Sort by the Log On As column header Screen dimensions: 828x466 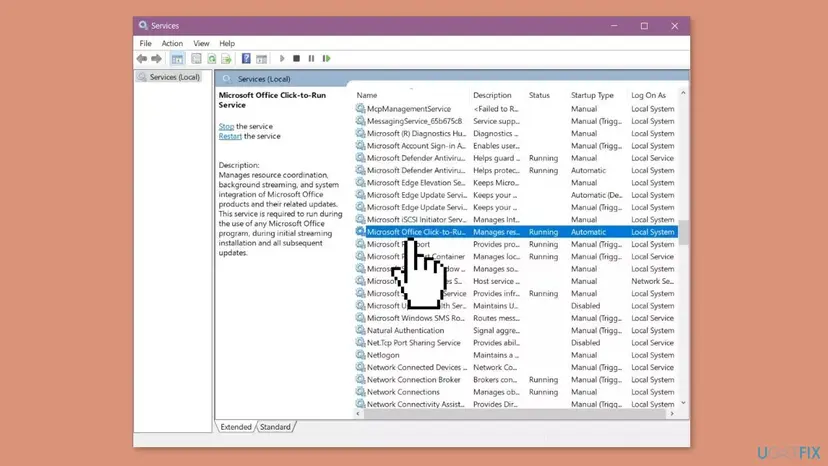[648, 95]
